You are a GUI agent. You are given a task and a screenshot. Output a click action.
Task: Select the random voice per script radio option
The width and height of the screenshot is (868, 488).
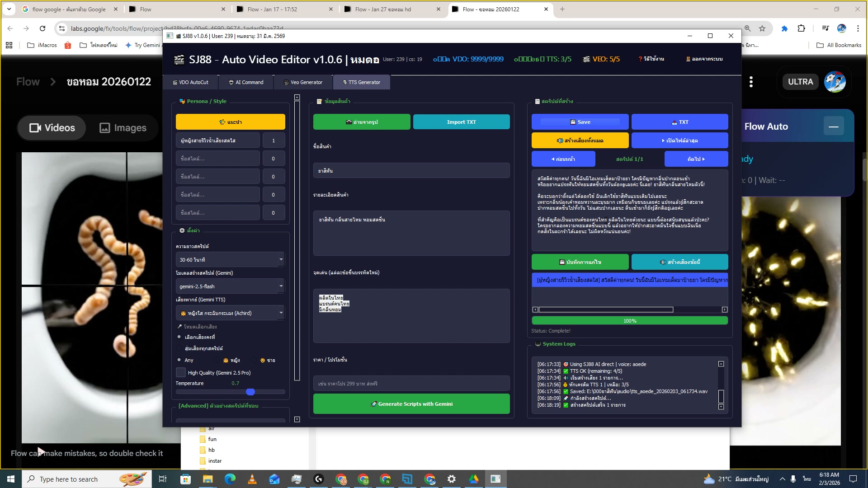(179, 348)
